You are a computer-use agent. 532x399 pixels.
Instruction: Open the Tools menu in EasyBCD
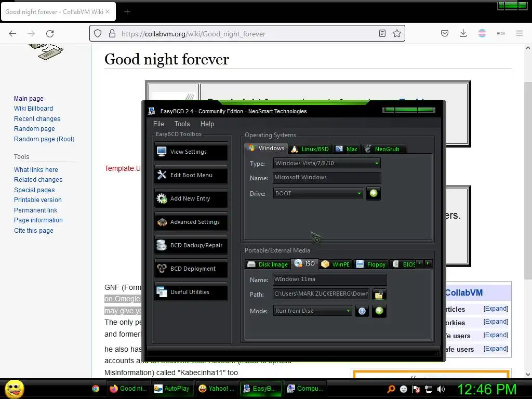pos(182,124)
